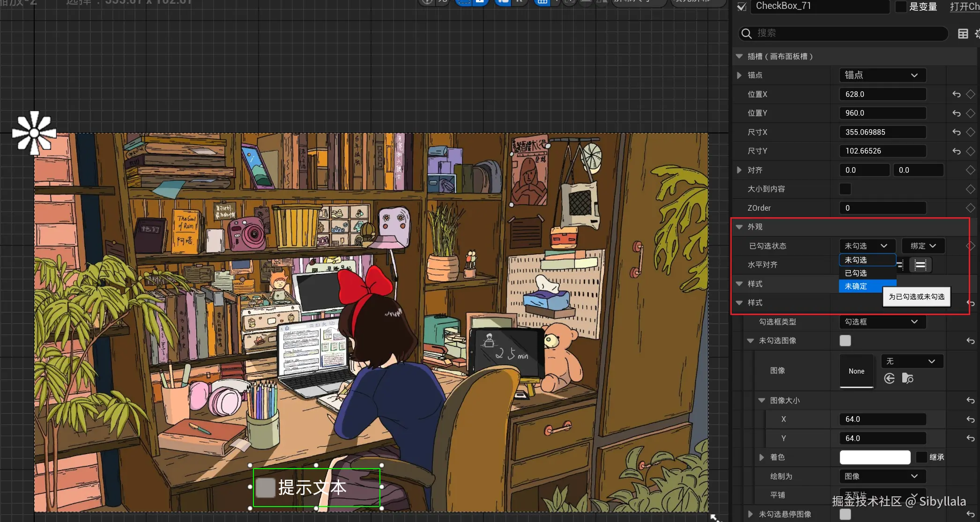This screenshot has width=980, height=522.
Task: Reset image size X with revert arrow
Action: pos(970,419)
